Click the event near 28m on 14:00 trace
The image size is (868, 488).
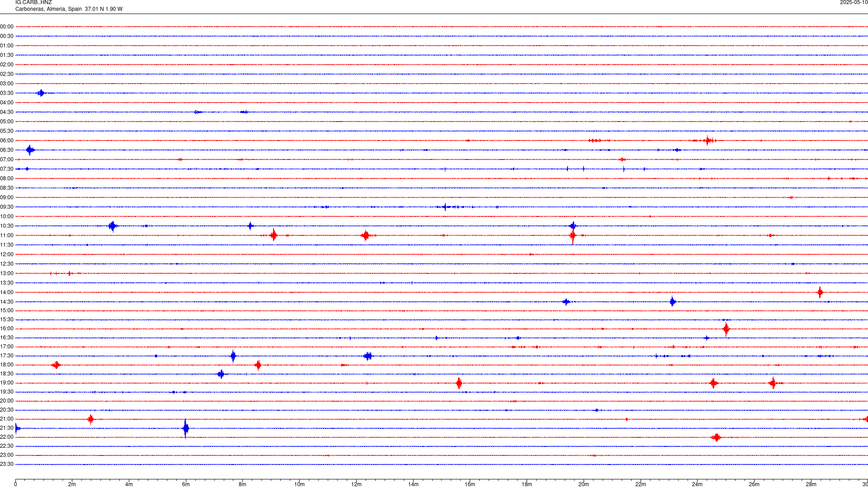(820, 292)
